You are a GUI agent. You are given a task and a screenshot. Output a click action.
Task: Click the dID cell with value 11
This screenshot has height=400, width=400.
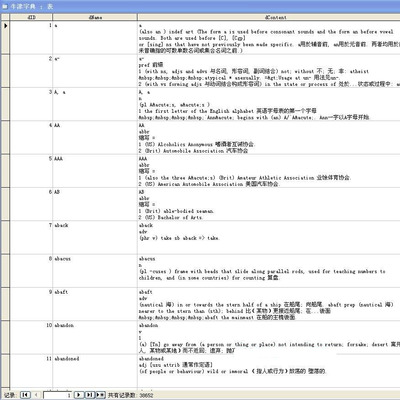pos(31,371)
